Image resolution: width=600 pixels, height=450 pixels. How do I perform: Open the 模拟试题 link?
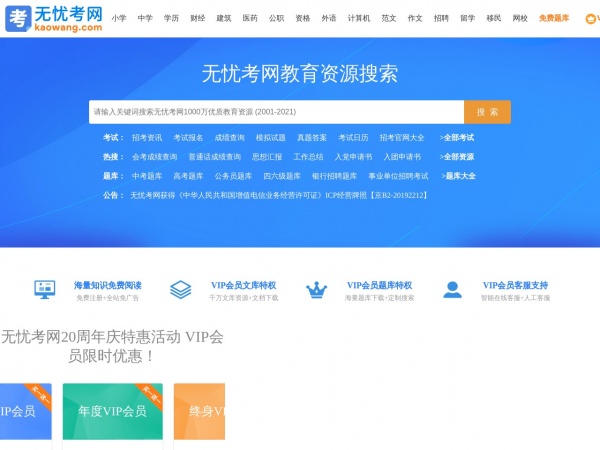coord(271,138)
